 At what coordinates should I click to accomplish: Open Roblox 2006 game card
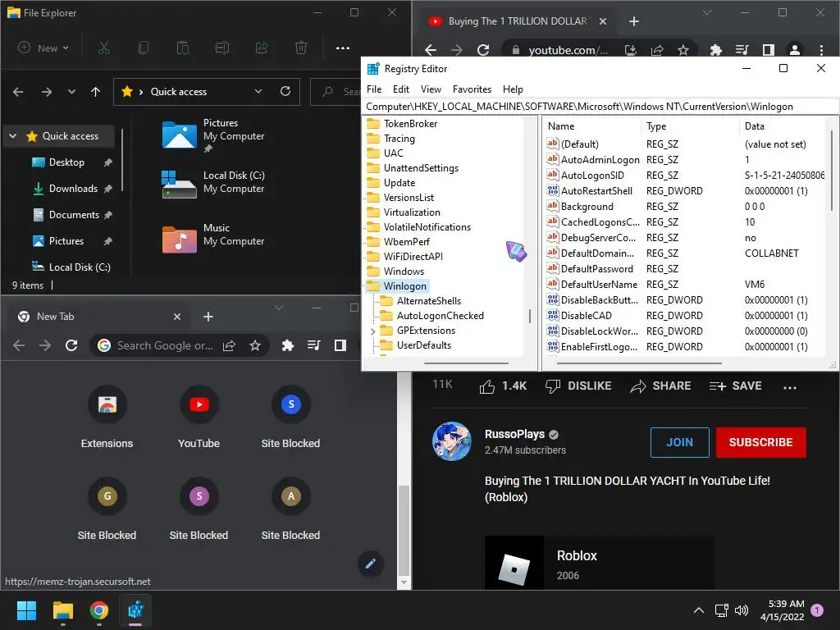pyautogui.click(x=600, y=563)
